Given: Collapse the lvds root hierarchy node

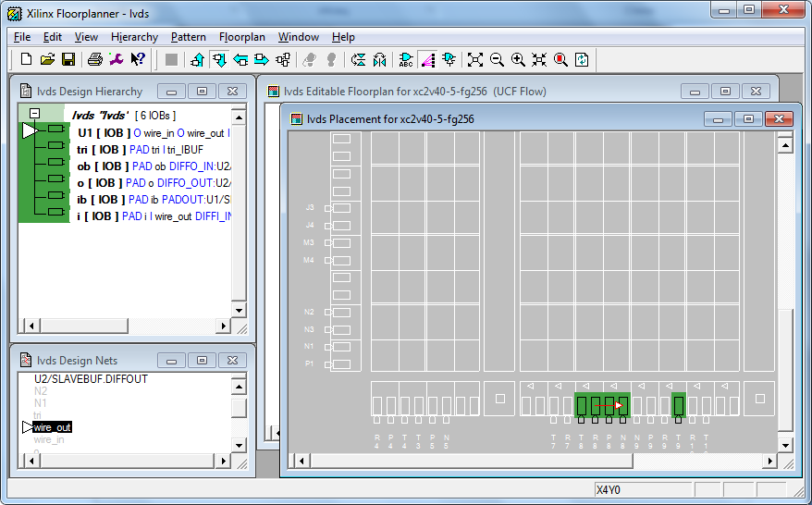Looking at the screenshot, I should click(x=34, y=113).
